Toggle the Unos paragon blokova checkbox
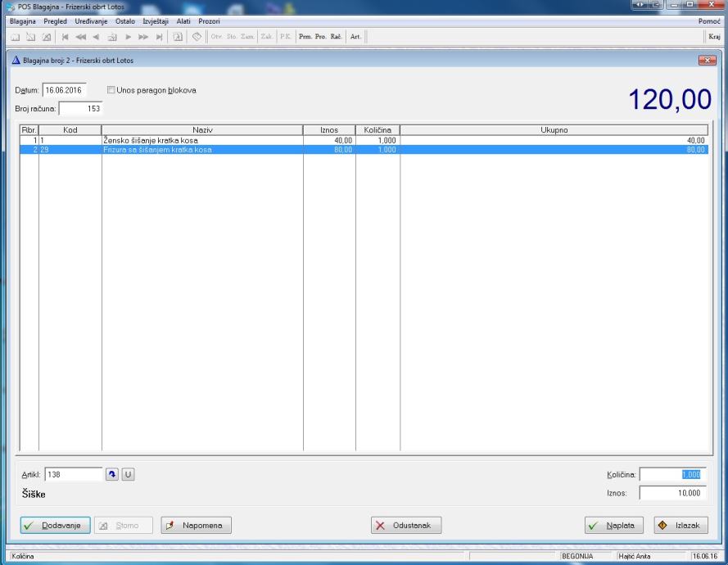728x565 pixels. coord(111,90)
